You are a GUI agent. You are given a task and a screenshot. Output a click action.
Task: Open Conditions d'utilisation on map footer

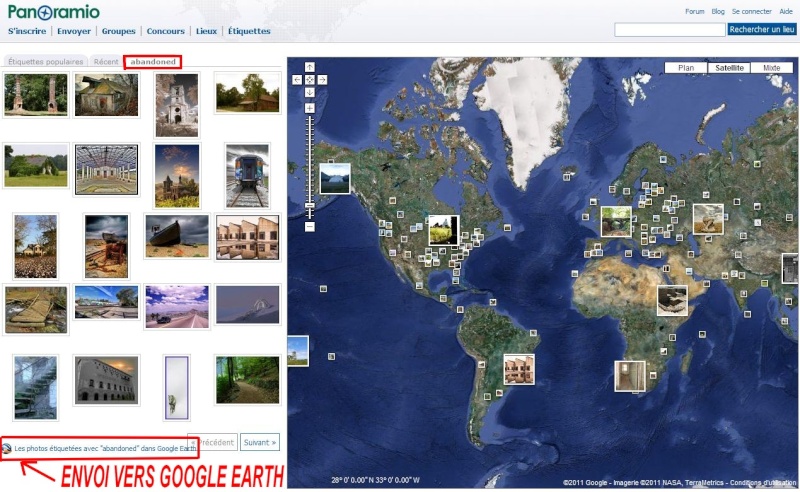point(763,482)
